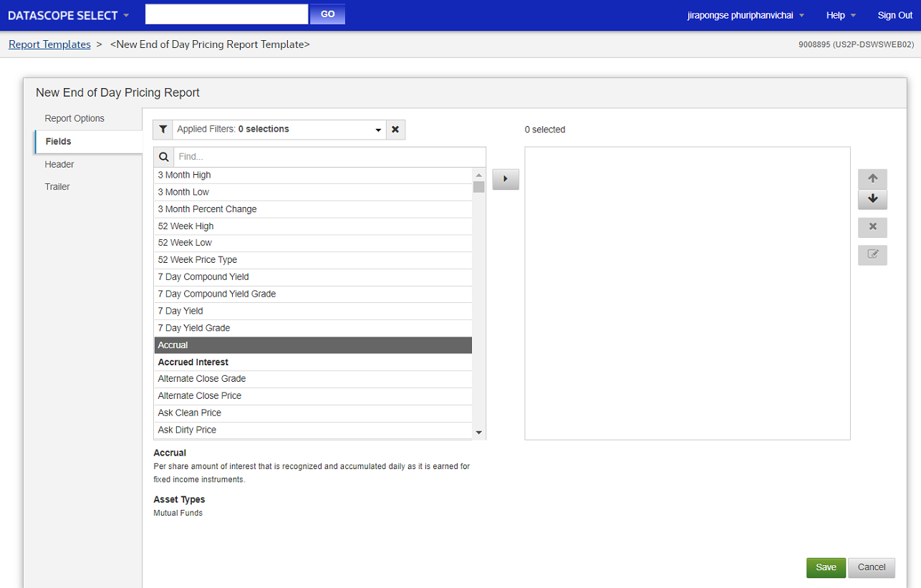Switch to the Header tab
Image resolution: width=921 pixels, height=588 pixels.
[59, 164]
